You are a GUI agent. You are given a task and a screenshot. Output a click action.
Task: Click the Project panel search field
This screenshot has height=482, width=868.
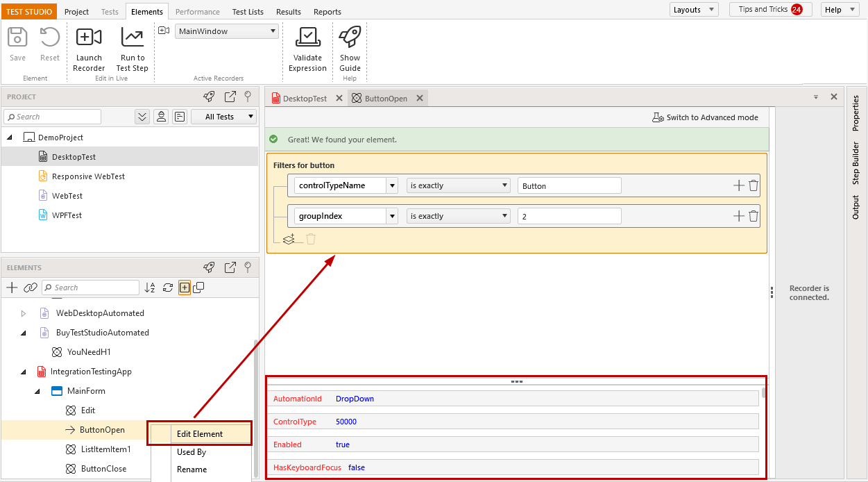click(53, 117)
